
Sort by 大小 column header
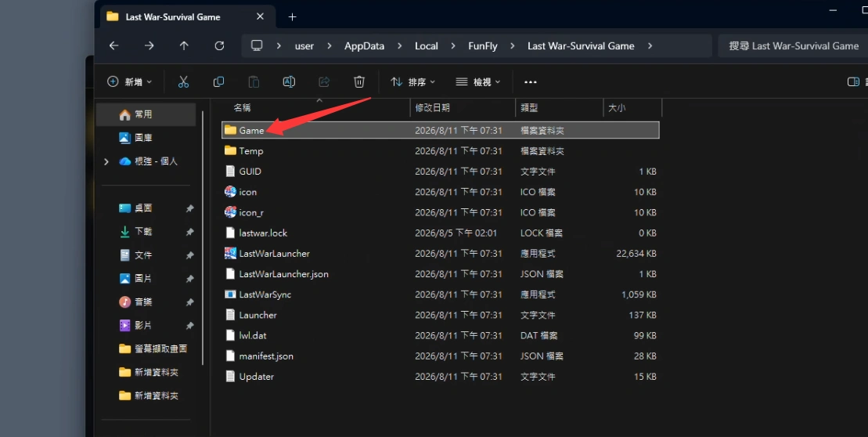click(632, 108)
